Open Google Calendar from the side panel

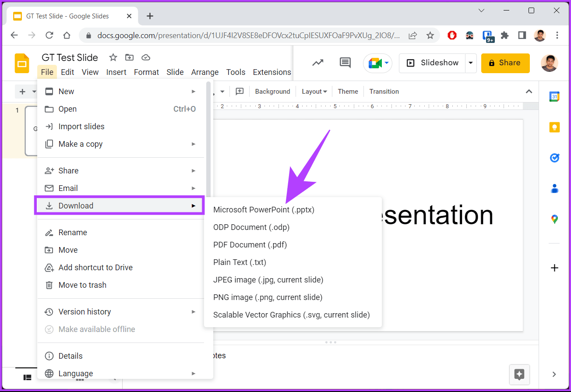coord(554,96)
